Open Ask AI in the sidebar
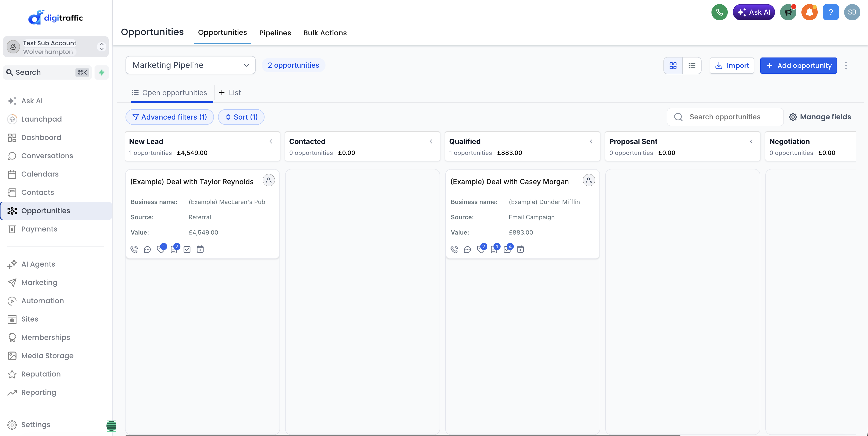868x436 pixels. point(56,101)
